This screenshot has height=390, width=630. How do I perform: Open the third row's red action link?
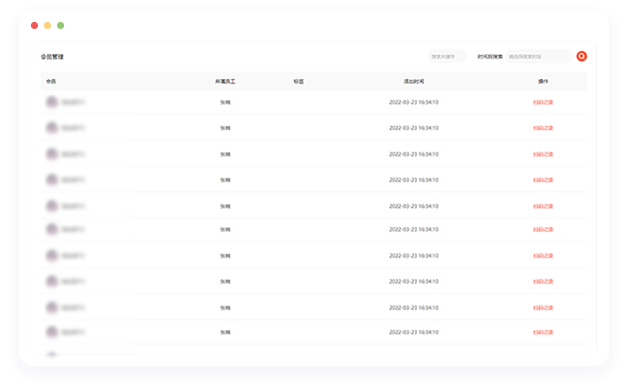(543, 154)
